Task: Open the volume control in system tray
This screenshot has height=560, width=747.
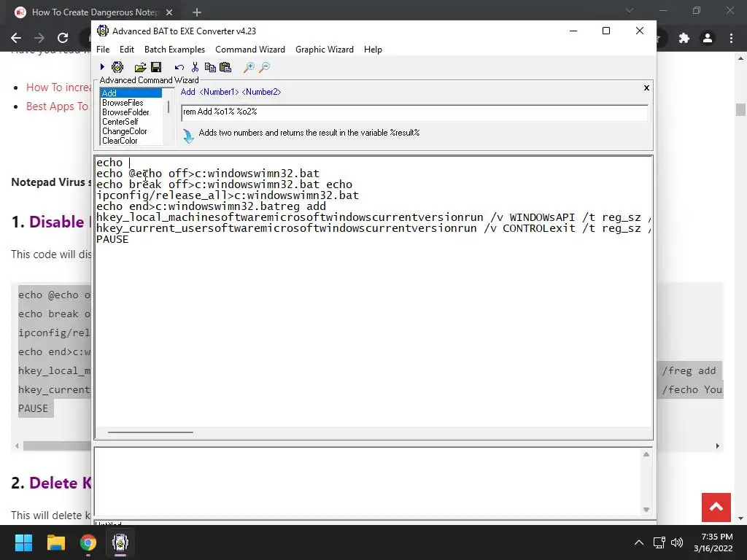Action: 676,542
